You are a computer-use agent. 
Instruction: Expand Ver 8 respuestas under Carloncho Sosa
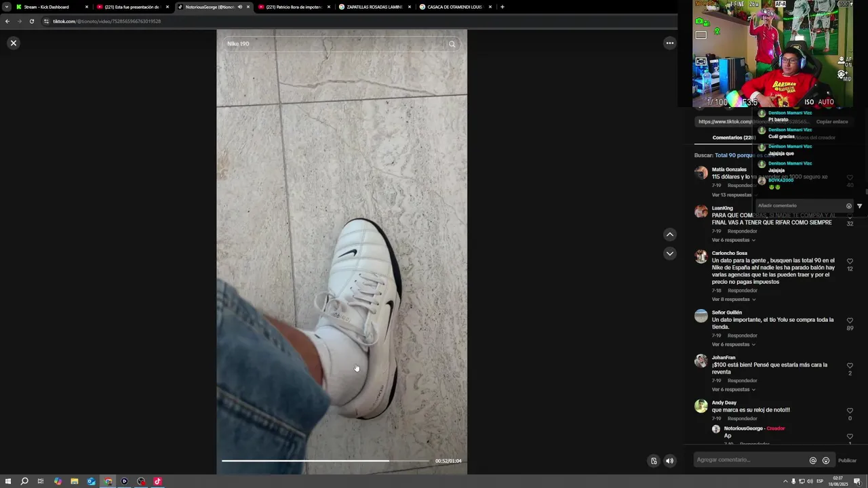(x=732, y=299)
